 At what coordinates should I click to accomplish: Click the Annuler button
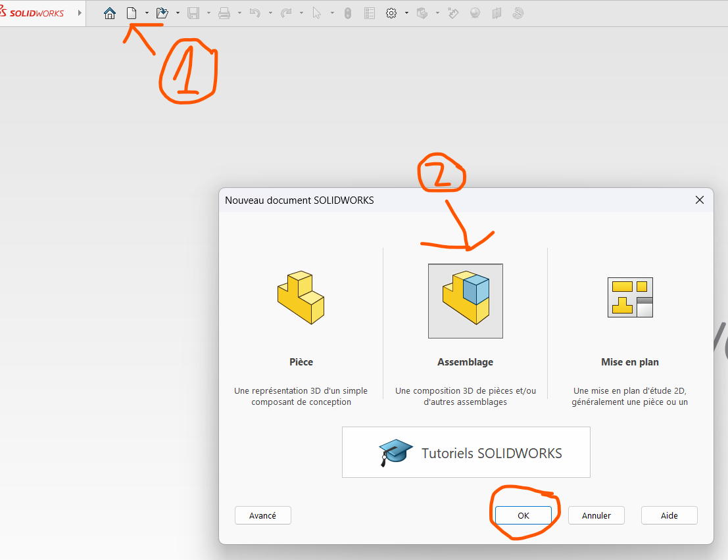pyautogui.click(x=596, y=515)
